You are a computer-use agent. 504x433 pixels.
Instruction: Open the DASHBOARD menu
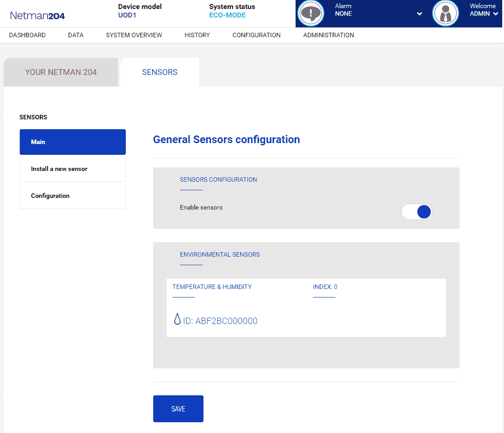click(27, 35)
